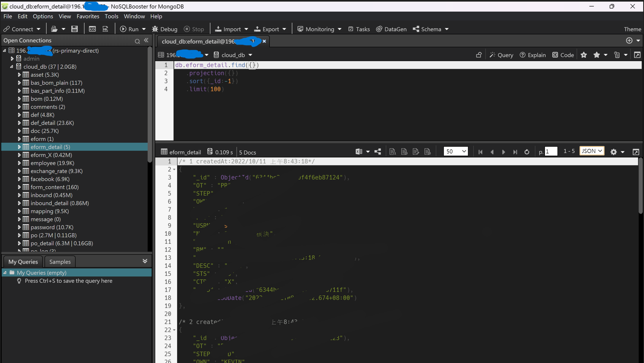Expand the admin database node
The width and height of the screenshot is (644, 363).
point(12,59)
